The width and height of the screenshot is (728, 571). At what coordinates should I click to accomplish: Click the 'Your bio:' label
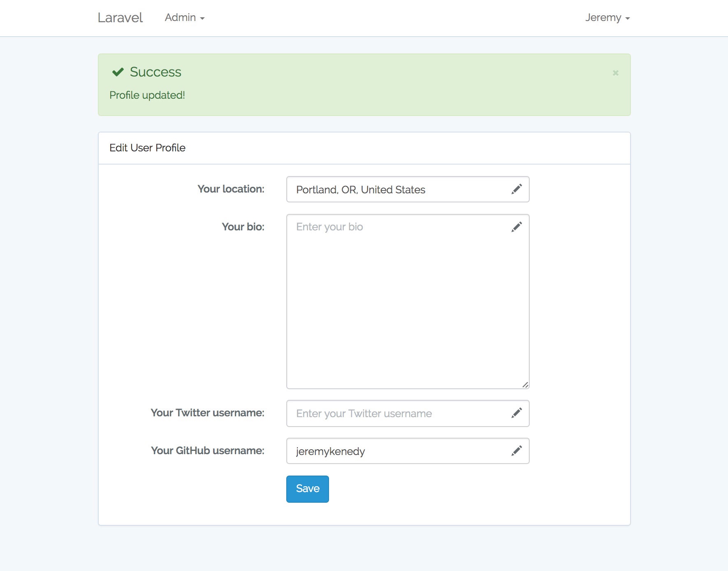tap(243, 227)
